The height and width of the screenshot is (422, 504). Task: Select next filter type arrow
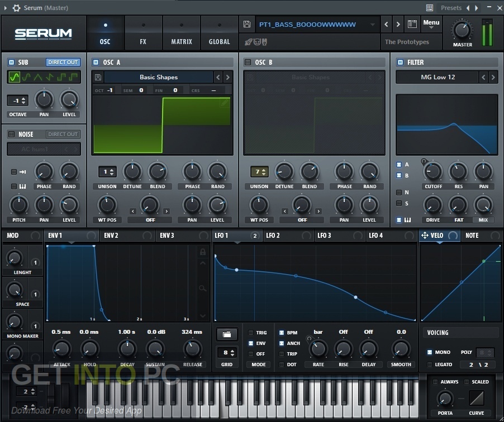click(493, 77)
